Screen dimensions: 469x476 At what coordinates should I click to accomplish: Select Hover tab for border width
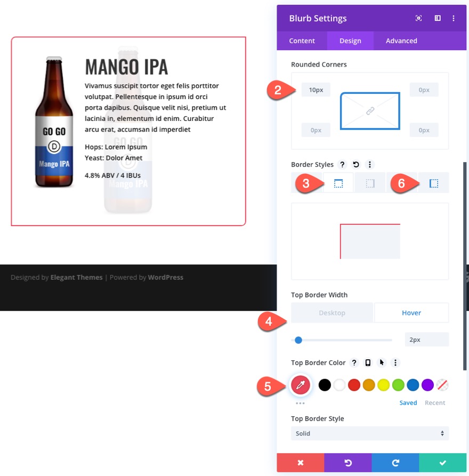click(x=411, y=313)
